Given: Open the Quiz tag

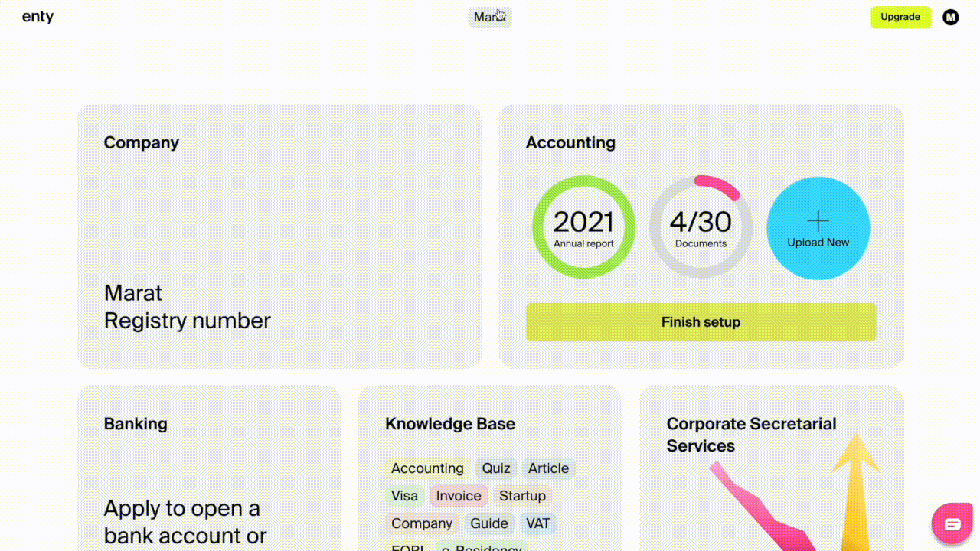Looking at the screenshot, I should pos(495,468).
